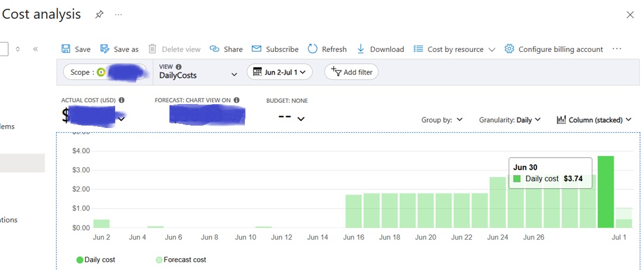Share this cost view
This screenshot has height=270, width=644.
point(226,49)
